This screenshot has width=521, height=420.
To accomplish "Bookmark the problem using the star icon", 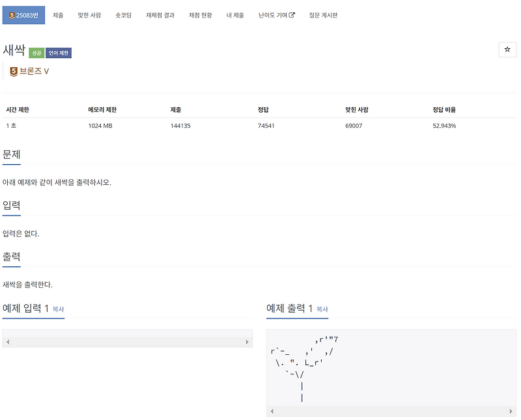I will click(507, 49).
